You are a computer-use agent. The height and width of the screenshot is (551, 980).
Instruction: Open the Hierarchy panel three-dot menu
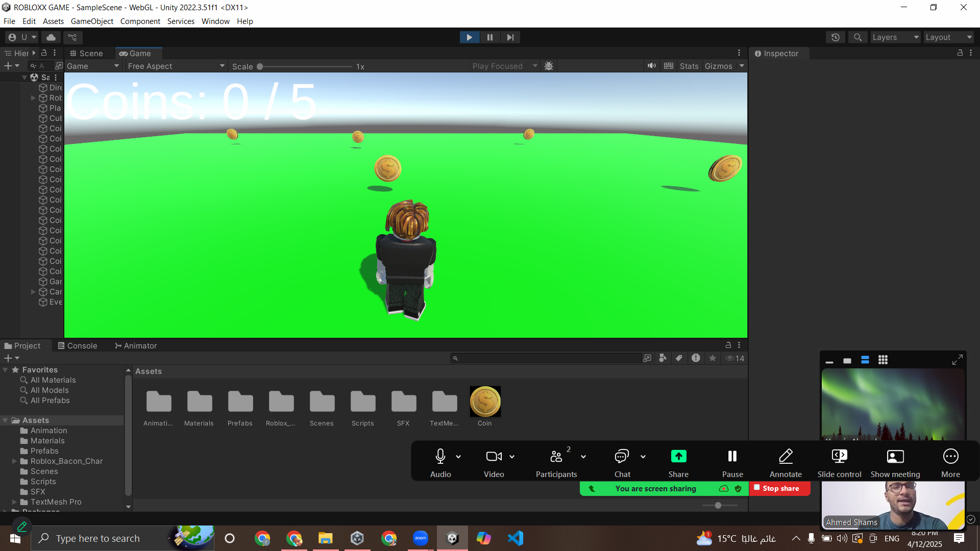(55, 53)
